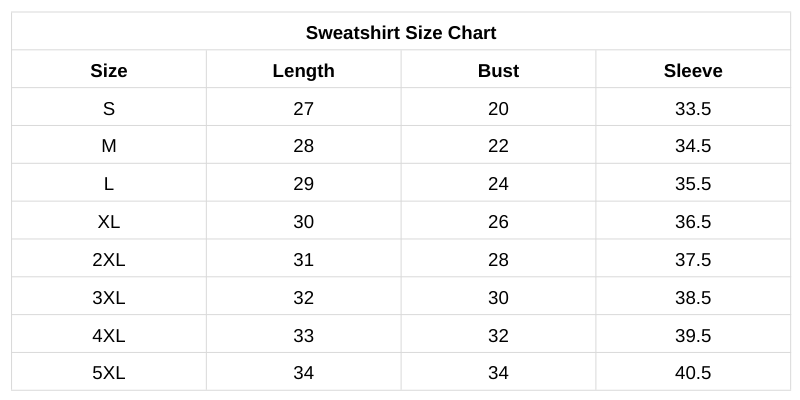The image size is (800, 400).
Task: Select the Size column header
Action: (109, 71)
